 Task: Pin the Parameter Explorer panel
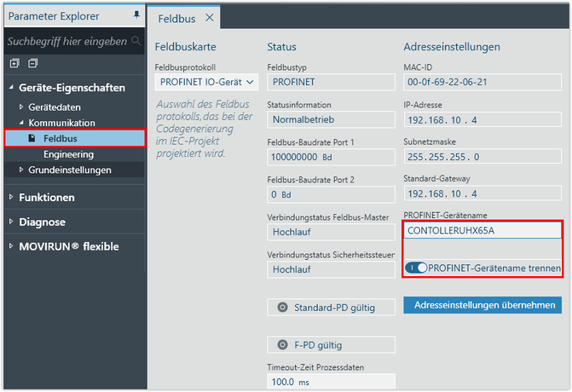coord(137,16)
